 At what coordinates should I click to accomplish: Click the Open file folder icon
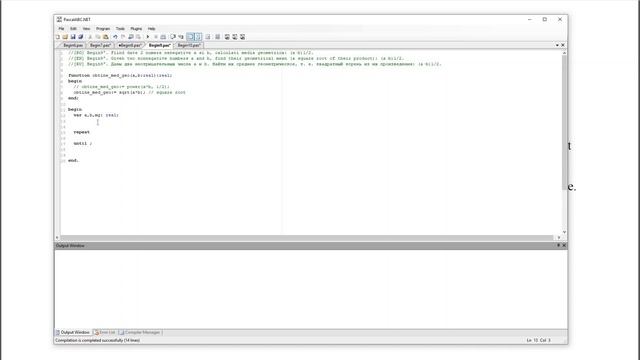point(65,37)
